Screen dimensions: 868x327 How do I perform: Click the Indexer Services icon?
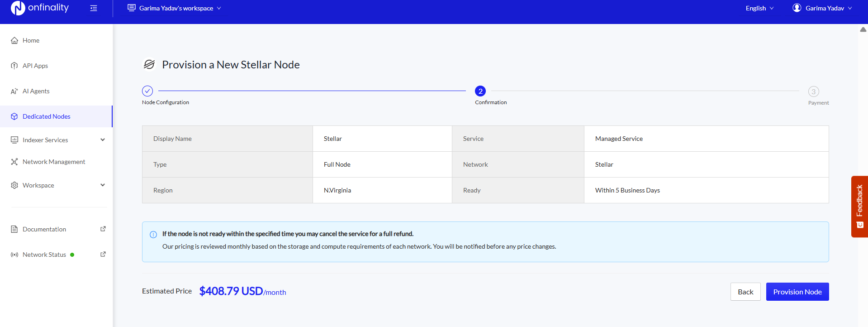[14, 140]
